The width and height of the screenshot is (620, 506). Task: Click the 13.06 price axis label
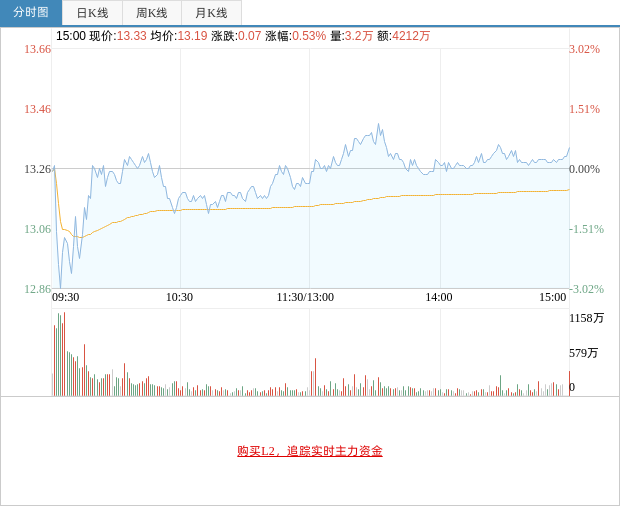37,229
